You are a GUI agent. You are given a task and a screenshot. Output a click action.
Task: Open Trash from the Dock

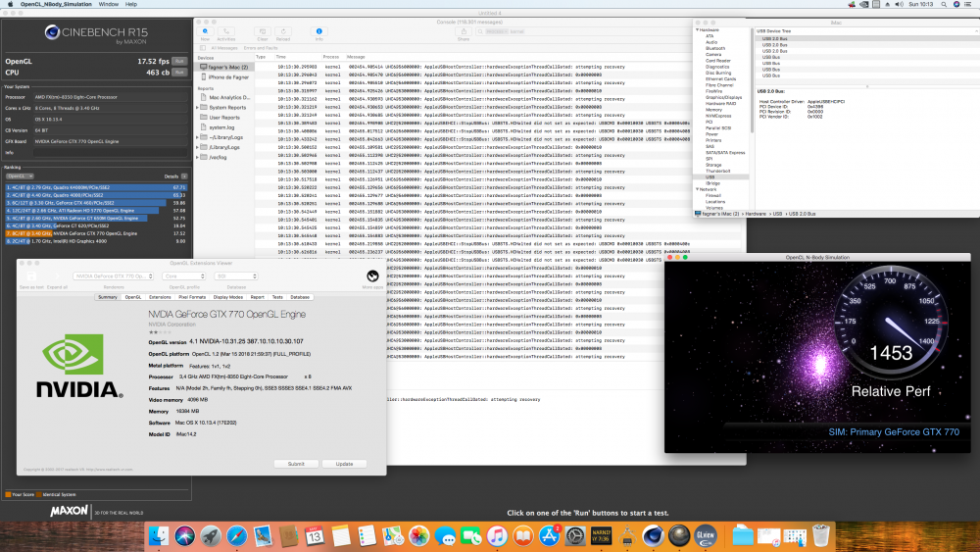[x=820, y=535]
